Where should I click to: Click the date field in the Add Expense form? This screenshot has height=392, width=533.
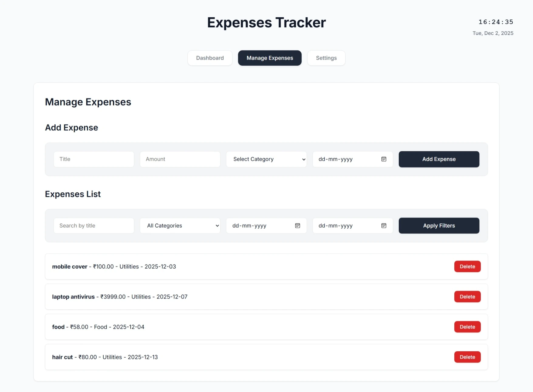click(343, 159)
